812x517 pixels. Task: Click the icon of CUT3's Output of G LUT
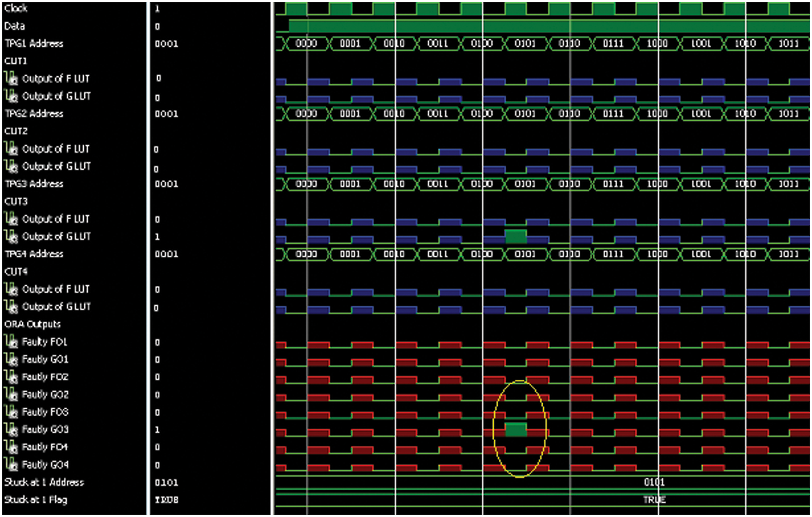click(x=11, y=236)
